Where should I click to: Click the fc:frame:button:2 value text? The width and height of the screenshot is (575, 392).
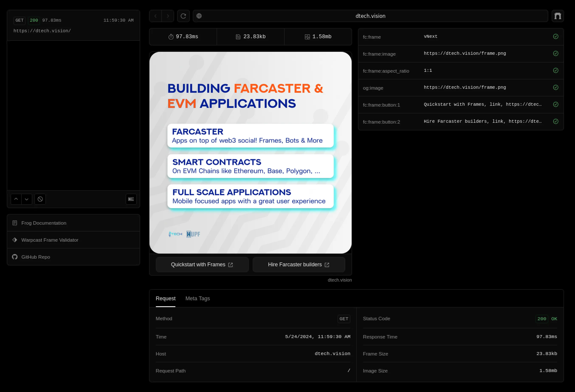[x=483, y=121]
